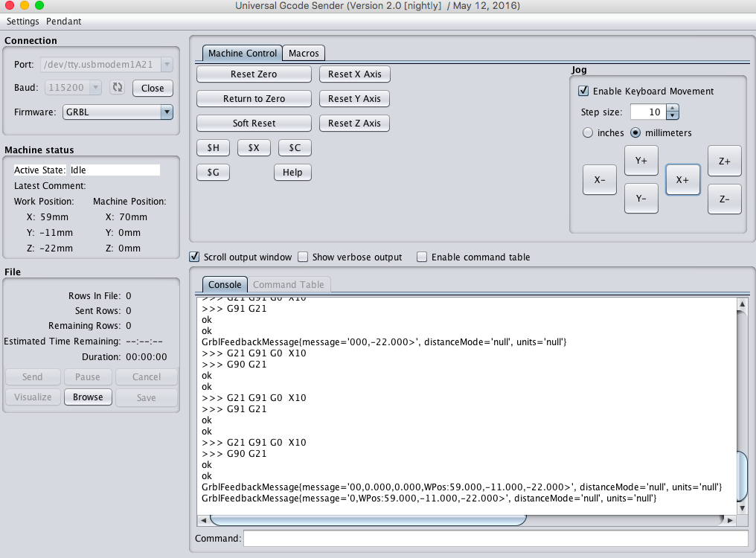Jog the X- axis button
This screenshot has height=558, width=756.
click(x=599, y=179)
